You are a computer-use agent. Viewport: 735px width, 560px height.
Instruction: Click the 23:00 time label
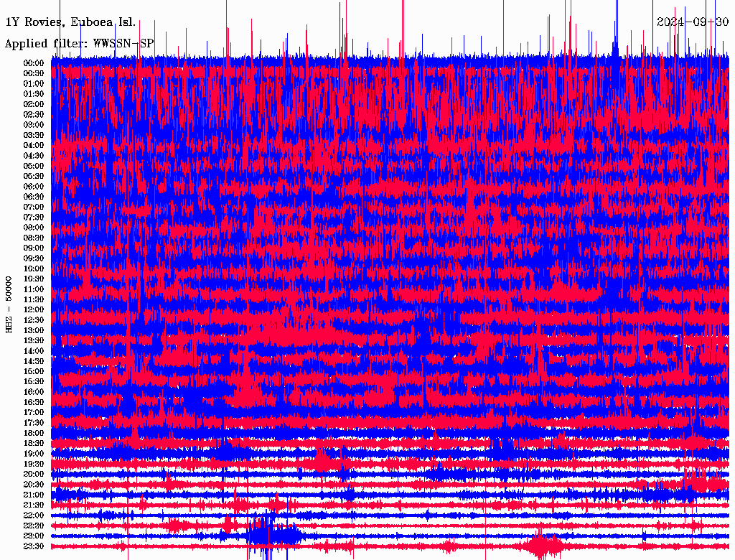[34, 536]
